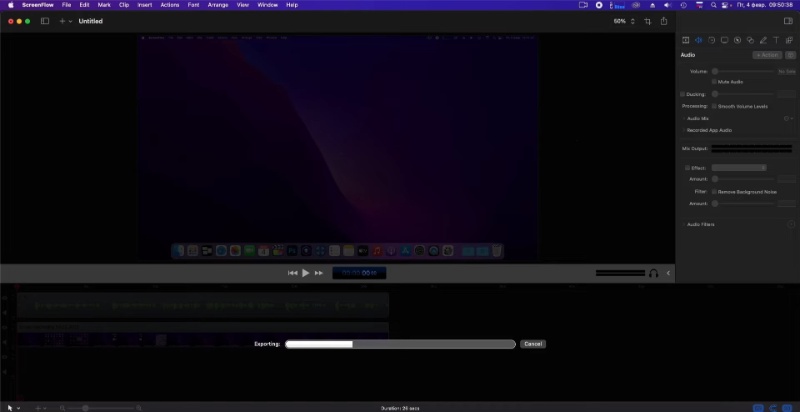Click the + Action button
The height and width of the screenshot is (412, 800).
(x=767, y=55)
